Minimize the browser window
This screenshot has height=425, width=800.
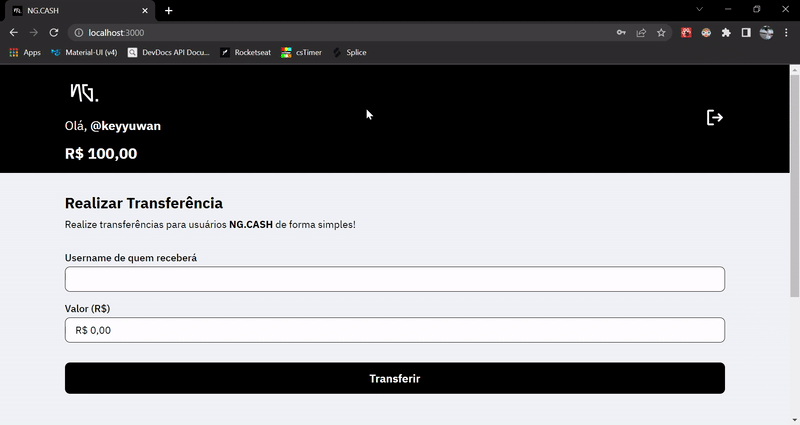pos(728,9)
